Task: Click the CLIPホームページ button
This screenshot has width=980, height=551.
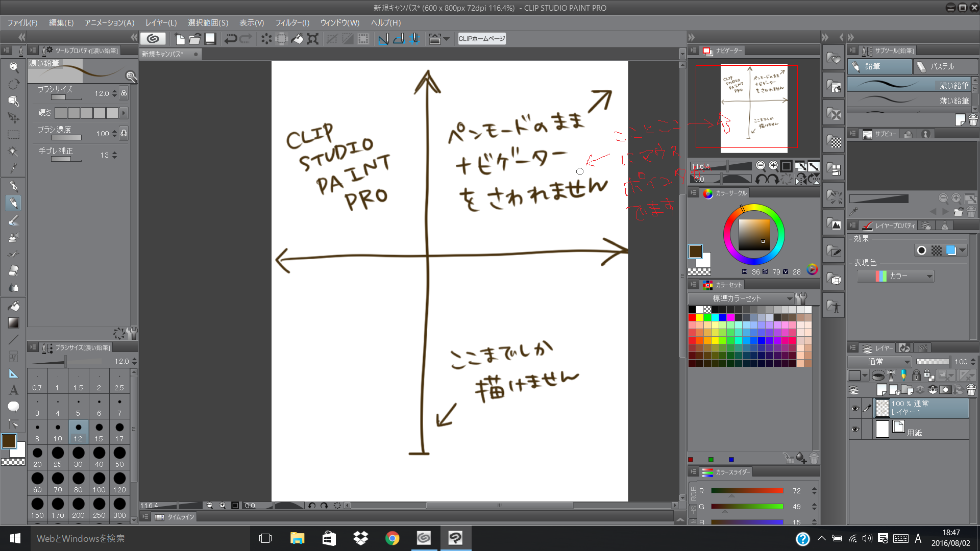Action: pos(481,39)
